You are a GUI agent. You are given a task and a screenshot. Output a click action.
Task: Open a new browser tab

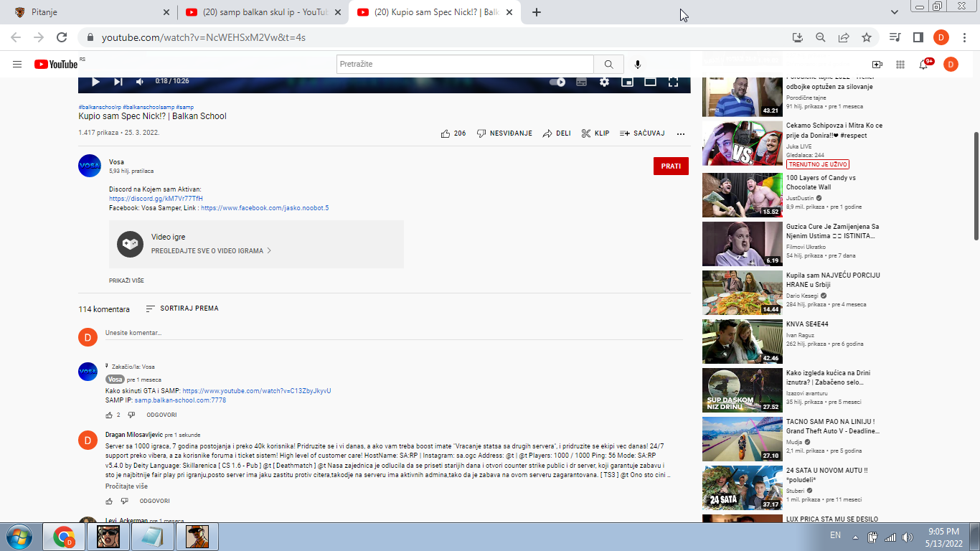pyautogui.click(x=537, y=12)
